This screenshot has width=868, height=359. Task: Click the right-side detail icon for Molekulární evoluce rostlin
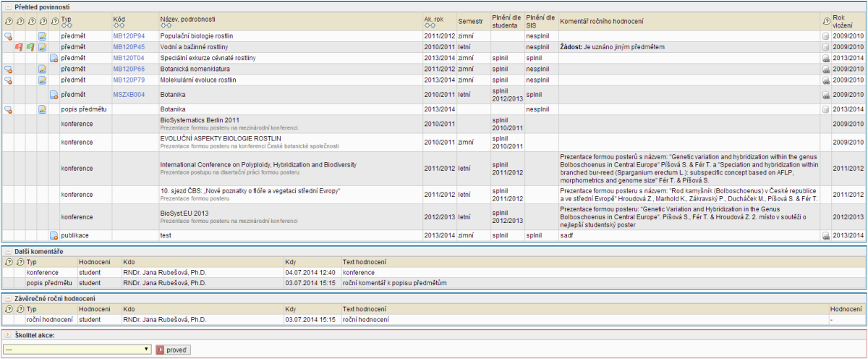click(826, 80)
